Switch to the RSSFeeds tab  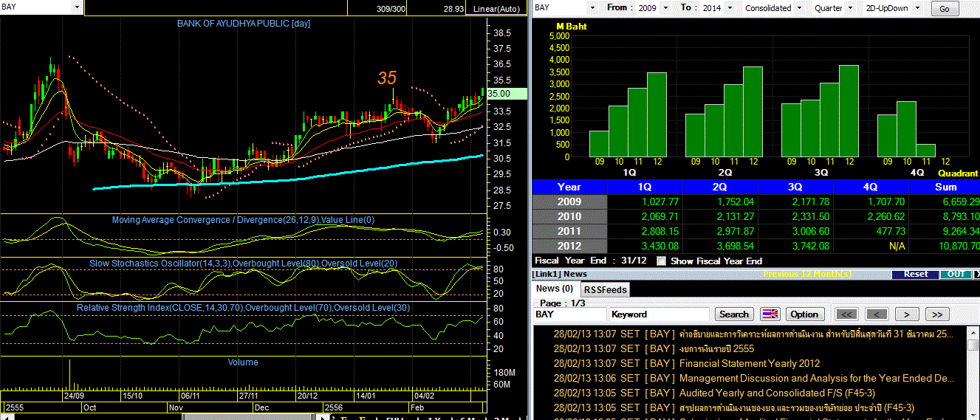(x=605, y=290)
